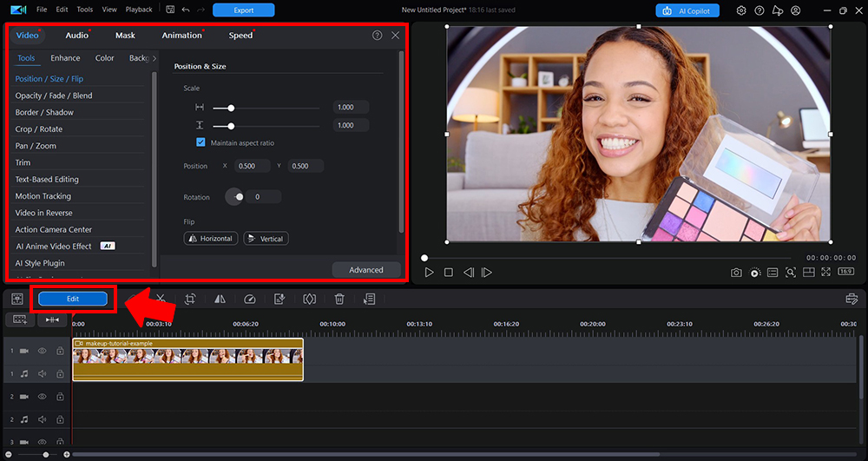Click the crop tool icon in timeline toolbar
This screenshot has height=461, width=868.
tap(190, 299)
